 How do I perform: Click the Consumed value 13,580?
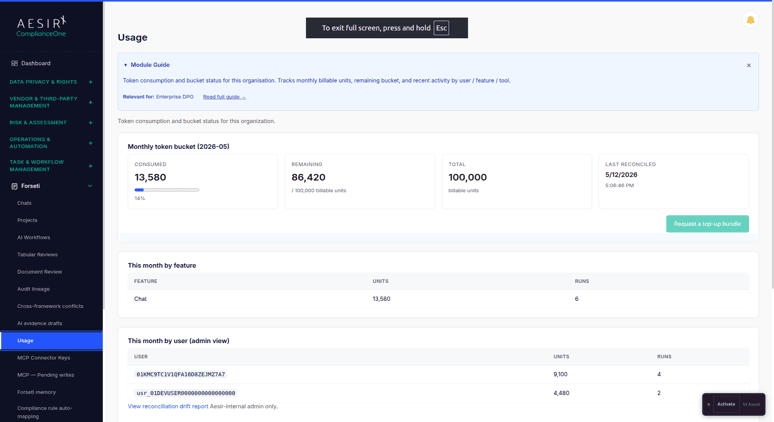pos(151,177)
